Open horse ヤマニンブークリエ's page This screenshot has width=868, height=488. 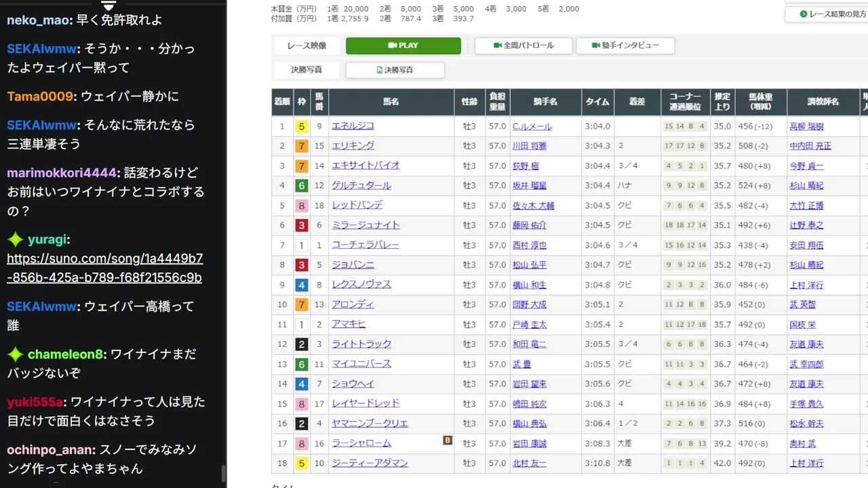point(370,423)
